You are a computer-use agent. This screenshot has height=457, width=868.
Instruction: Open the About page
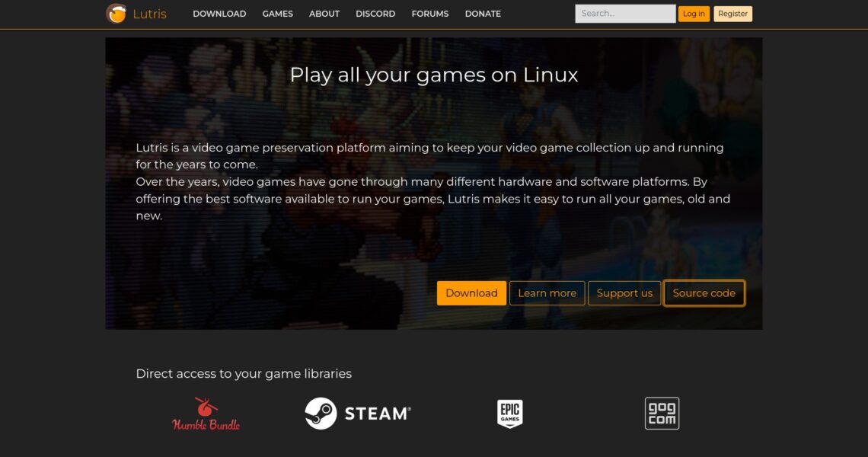(324, 14)
